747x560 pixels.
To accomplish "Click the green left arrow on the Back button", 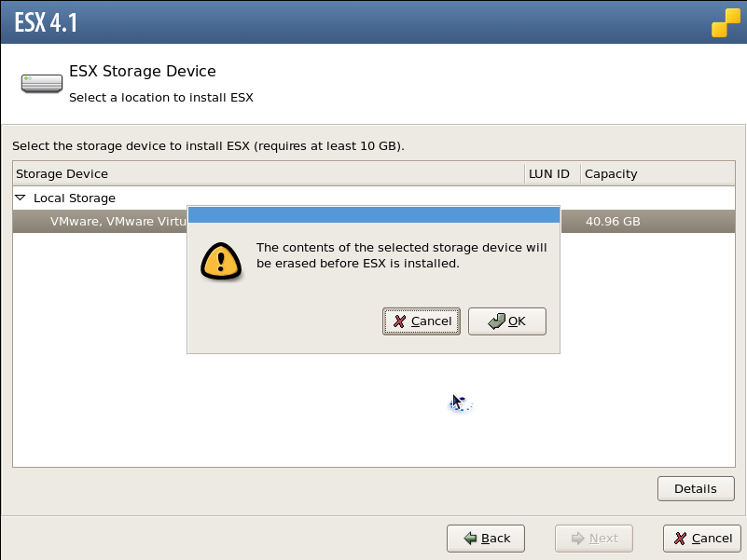I will pos(470,539).
